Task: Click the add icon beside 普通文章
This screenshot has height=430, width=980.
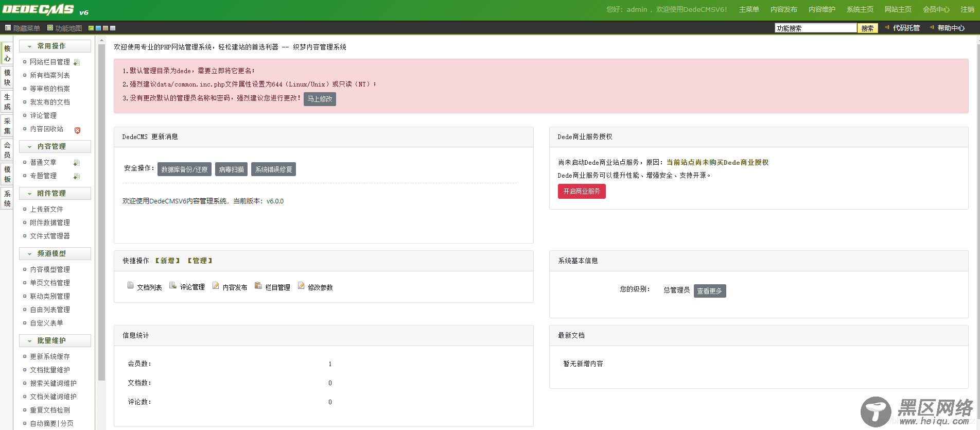Action: point(77,163)
